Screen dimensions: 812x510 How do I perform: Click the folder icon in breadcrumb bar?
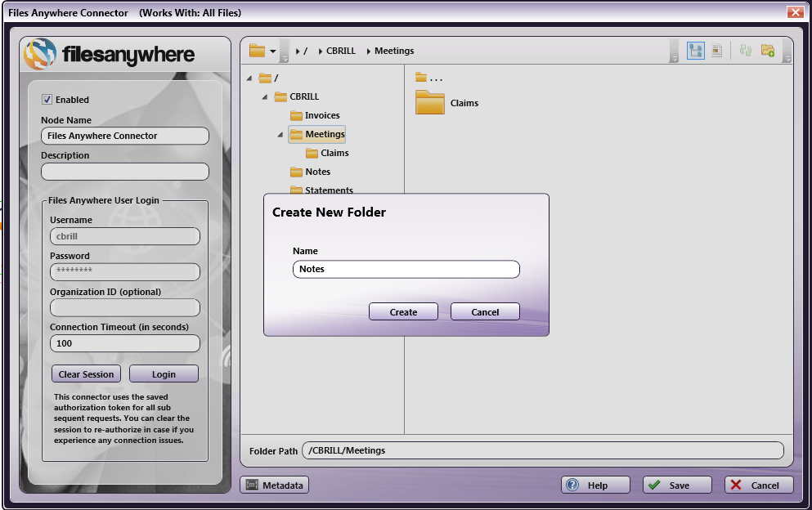click(258, 51)
